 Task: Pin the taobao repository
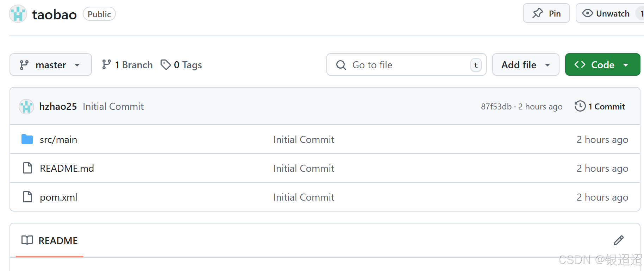click(x=546, y=14)
